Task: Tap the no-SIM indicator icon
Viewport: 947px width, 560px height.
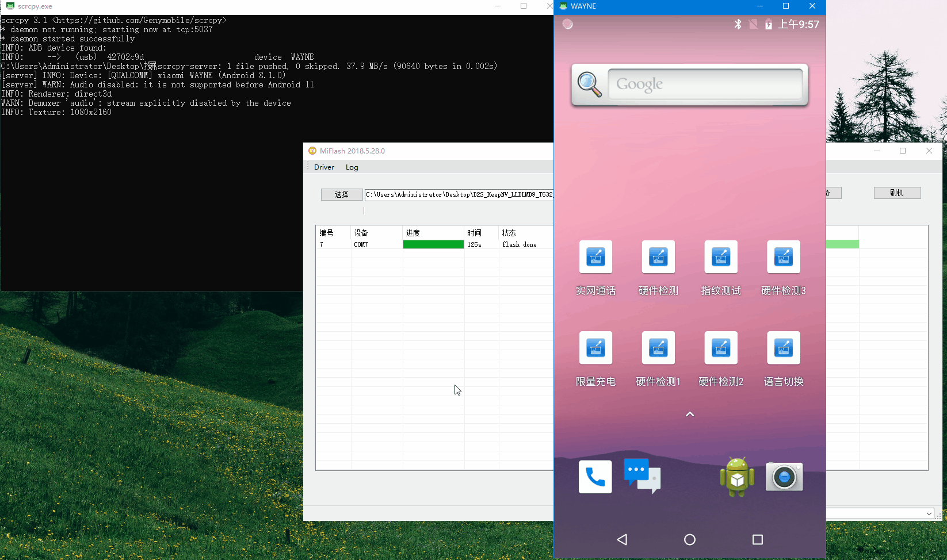Action: [753, 24]
